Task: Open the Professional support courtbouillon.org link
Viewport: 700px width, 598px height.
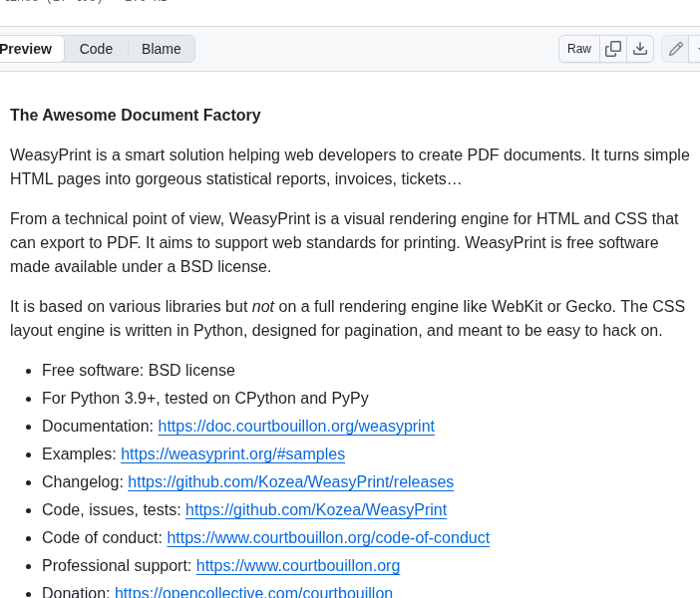Action: [x=298, y=565]
